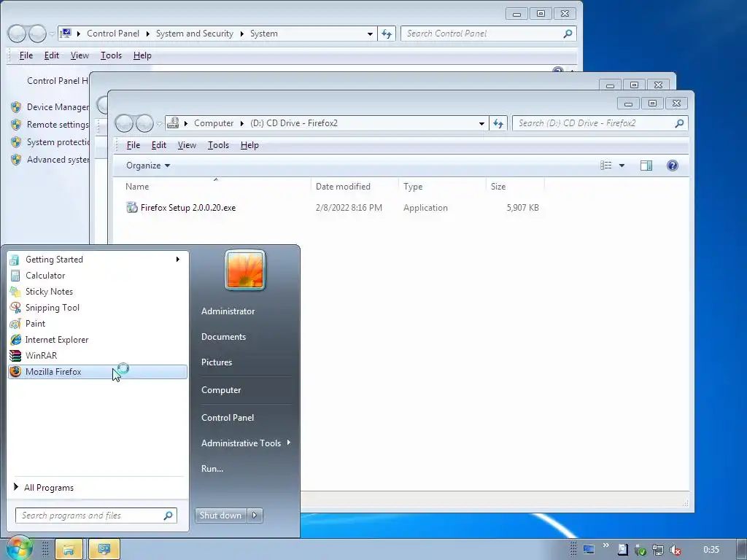Open Run... from Start menu
The image size is (747, 560).
212,469
